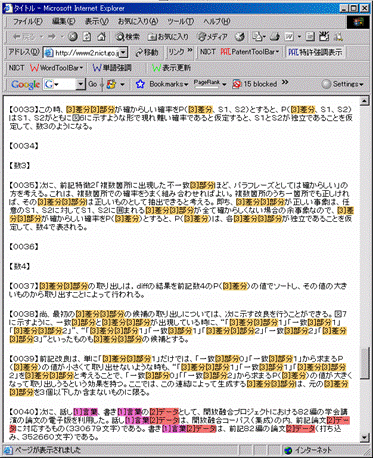Viewport: 373px width, 458px height.
Task: Click the IE icon in the title bar
Action: point(8,8)
